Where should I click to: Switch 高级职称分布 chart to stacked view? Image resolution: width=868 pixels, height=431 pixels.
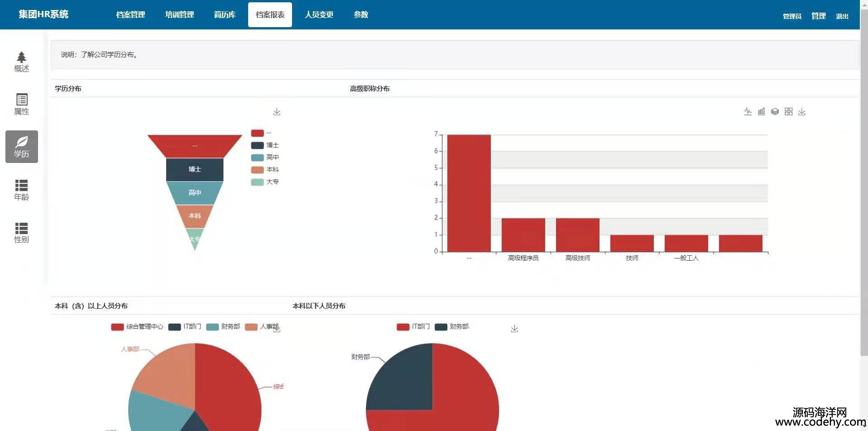[775, 111]
